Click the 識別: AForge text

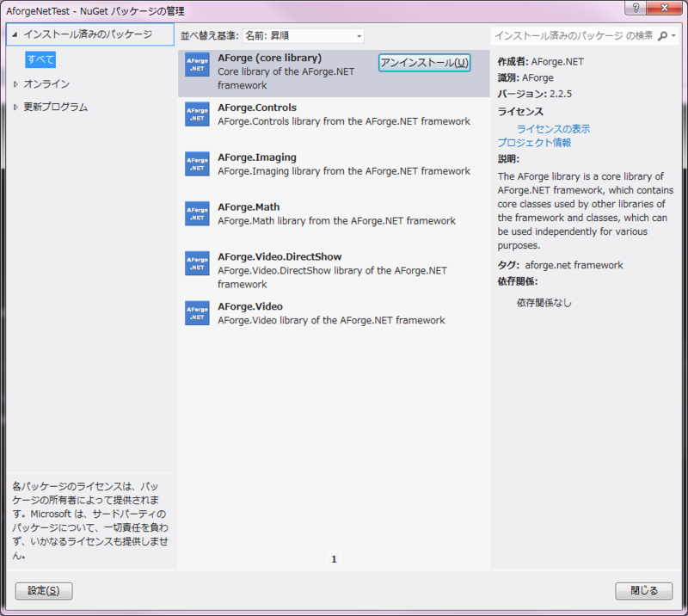coord(525,77)
